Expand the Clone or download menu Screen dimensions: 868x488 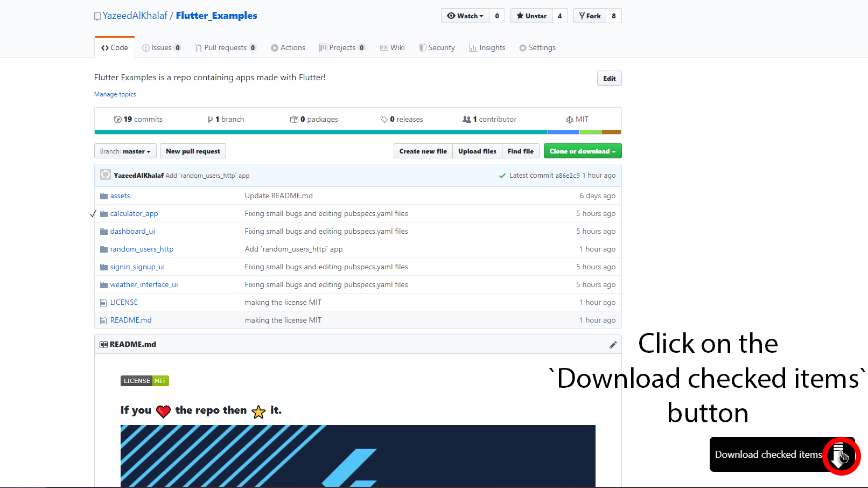pos(583,151)
